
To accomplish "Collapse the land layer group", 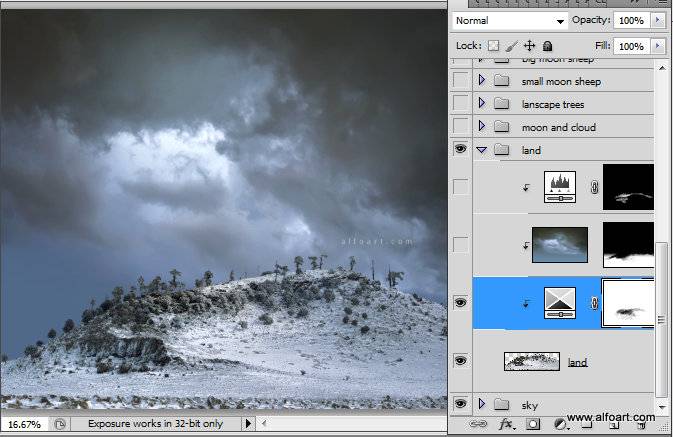I will 481,150.
